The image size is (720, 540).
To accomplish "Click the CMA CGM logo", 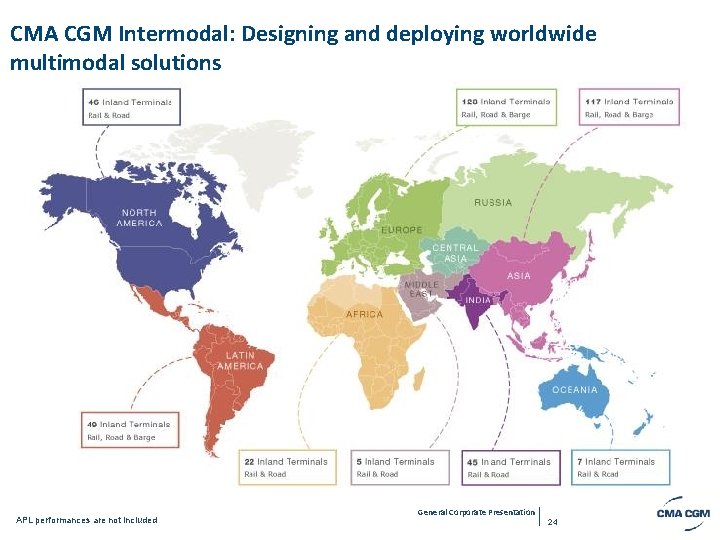I will point(683,513).
